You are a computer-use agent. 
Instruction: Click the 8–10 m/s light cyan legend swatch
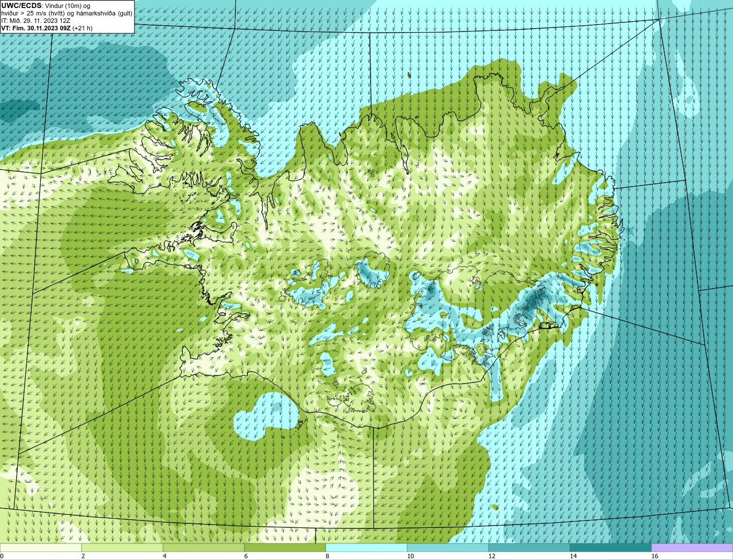[x=366, y=547]
